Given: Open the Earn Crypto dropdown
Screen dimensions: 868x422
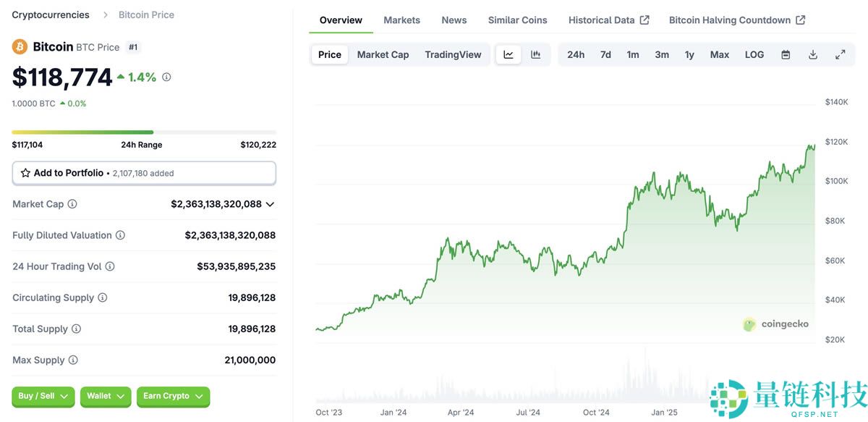Looking at the screenshot, I should [173, 396].
